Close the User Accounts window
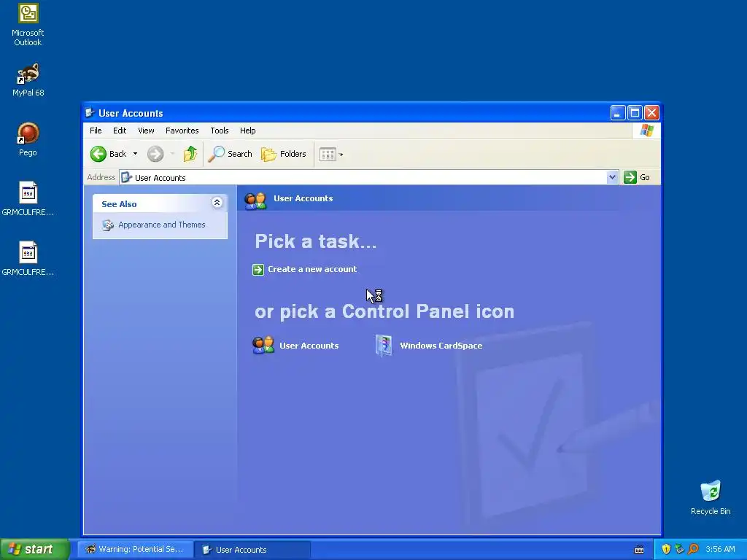 [651, 113]
